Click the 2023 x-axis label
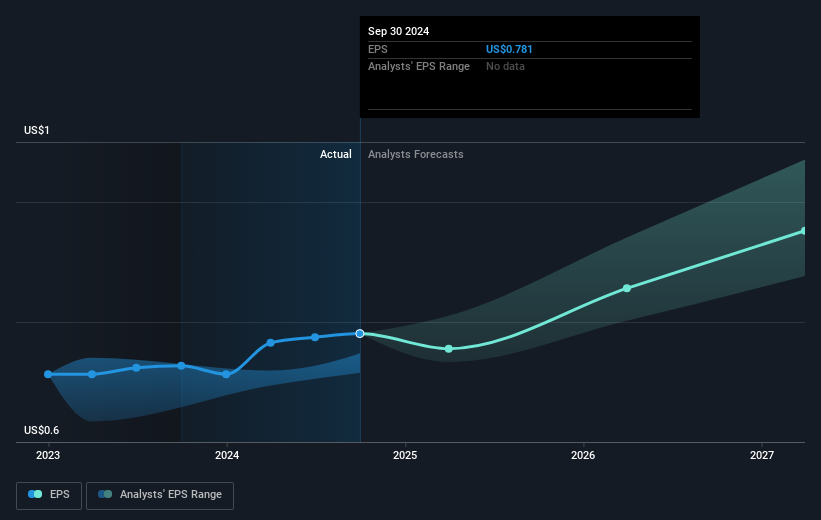 48,455
